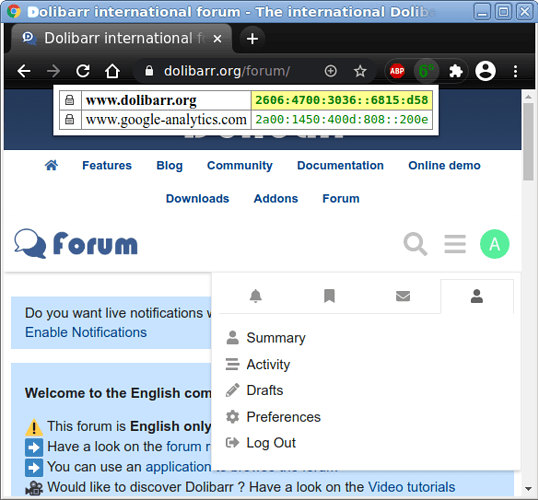Open the Features navigation link
This screenshot has width=538, height=500.
point(107,165)
